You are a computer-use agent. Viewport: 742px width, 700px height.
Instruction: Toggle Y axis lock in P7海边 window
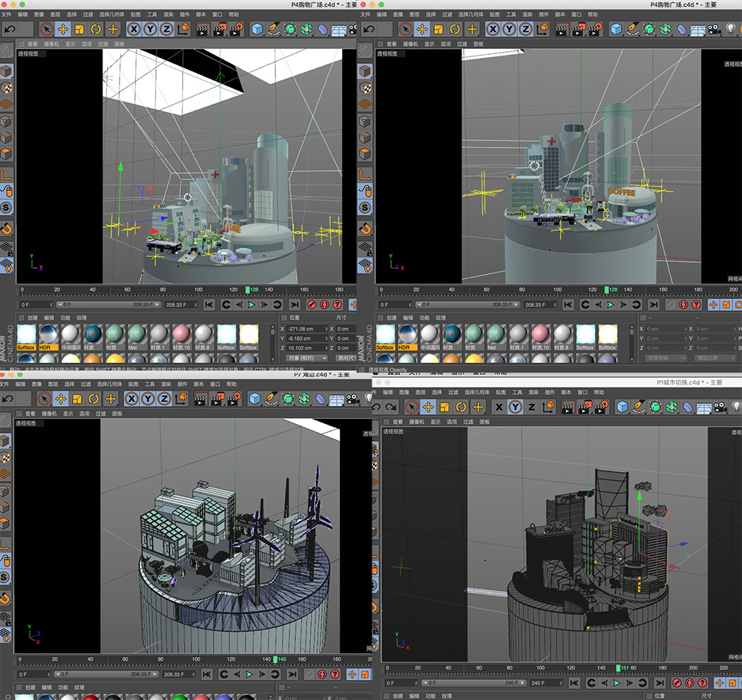coord(148,399)
